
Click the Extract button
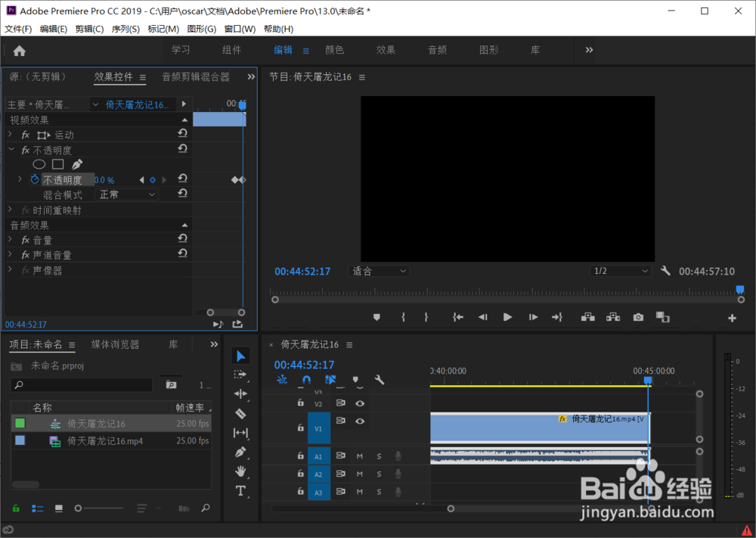pyautogui.click(x=613, y=317)
